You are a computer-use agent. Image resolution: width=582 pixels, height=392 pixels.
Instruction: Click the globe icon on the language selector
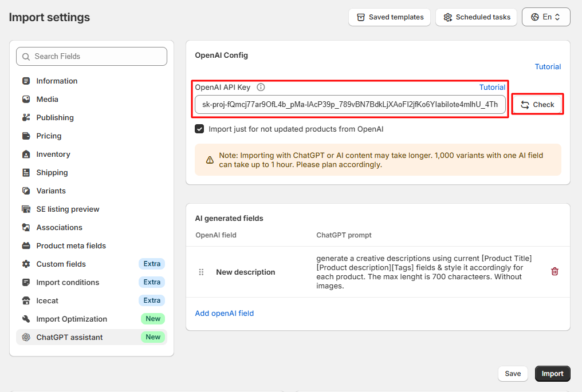tap(535, 17)
